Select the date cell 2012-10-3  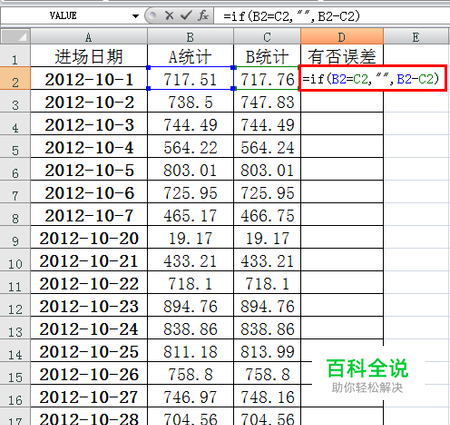pyautogui.click(x=89, y=124)
